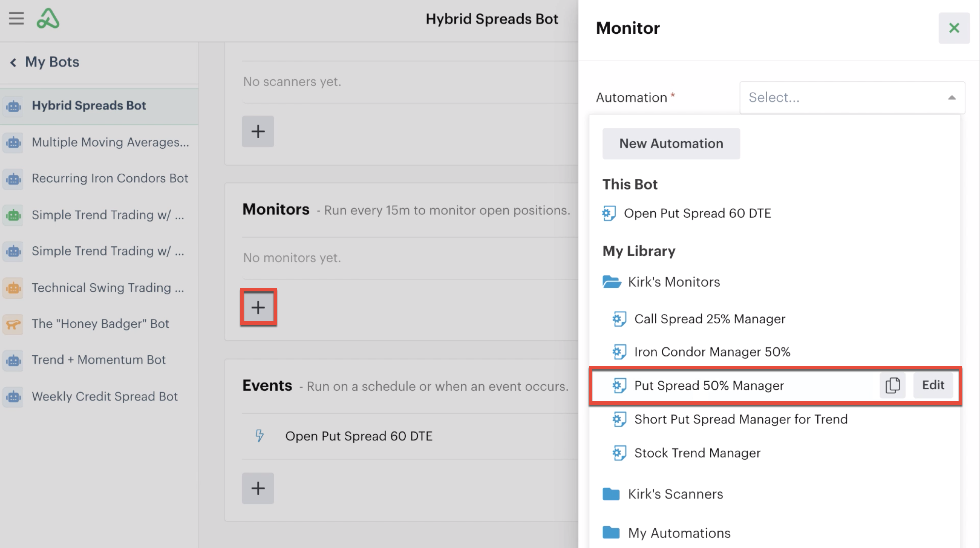980x548 pixels.
Task: Click the Events section heading
Action: click(x=267, y=386)
